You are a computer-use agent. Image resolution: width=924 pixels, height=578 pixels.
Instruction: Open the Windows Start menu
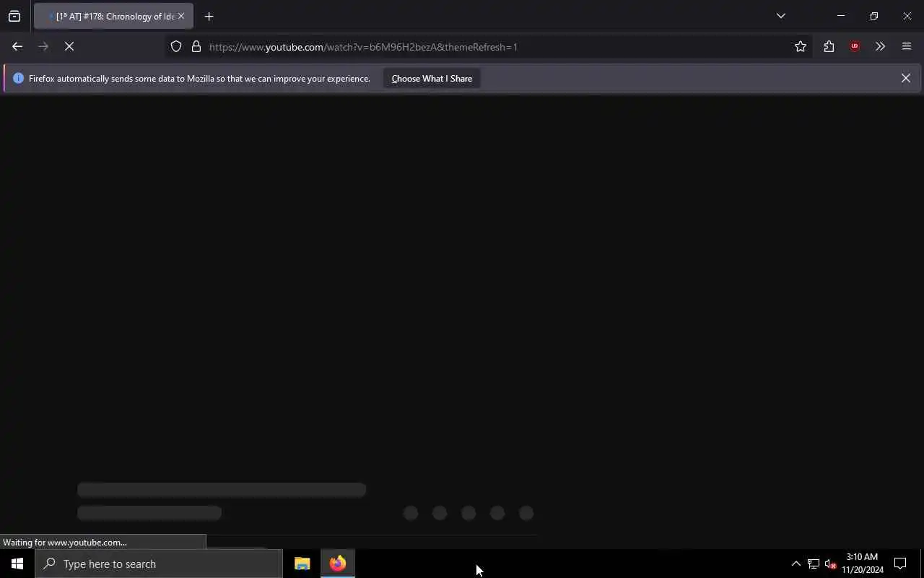[x=17, y=564]
